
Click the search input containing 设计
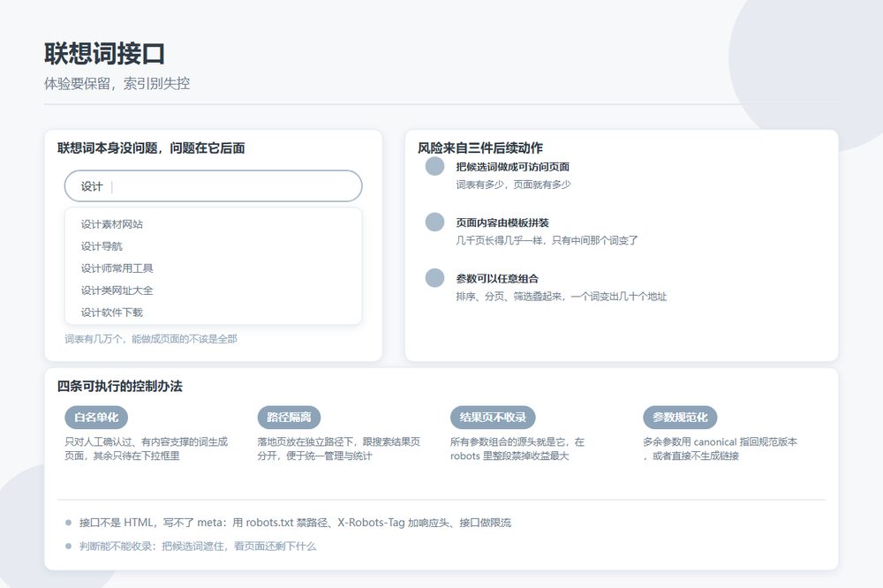click(x=213, y=186)
